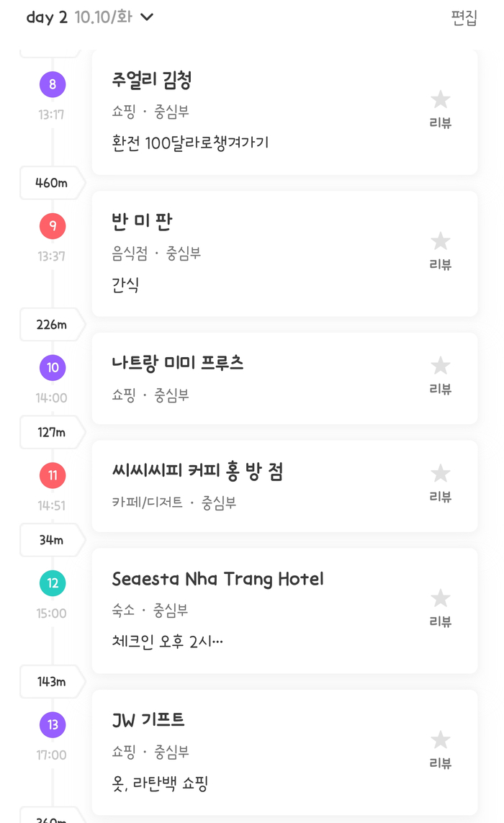Select purple stop marker number 10
Viewport: 504px width, 823px height.
click(x=53, y=368)
